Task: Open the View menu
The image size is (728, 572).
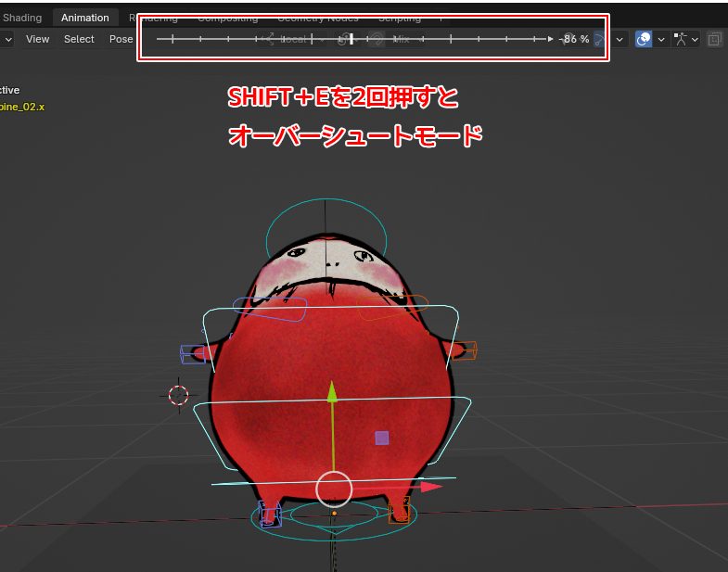Action: pos(37,39)
